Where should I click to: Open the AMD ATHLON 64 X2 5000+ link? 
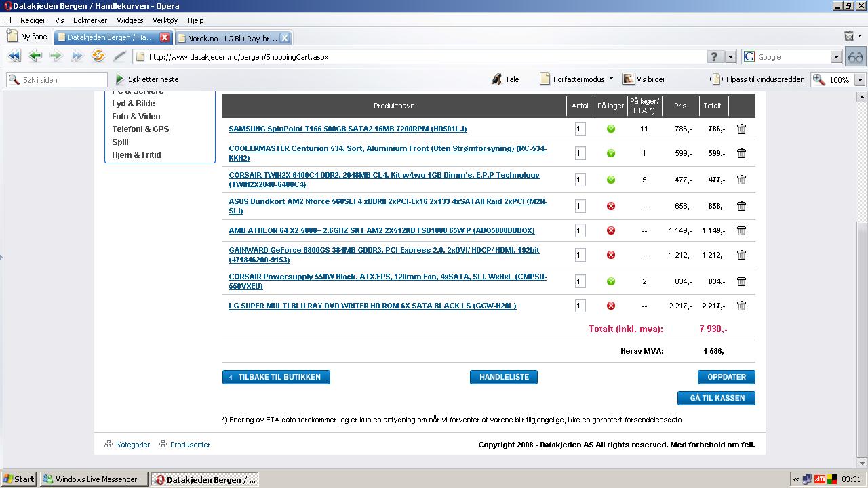382,230
